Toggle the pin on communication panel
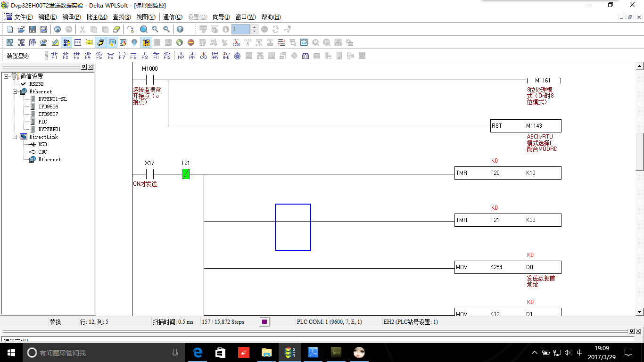The height and width of the screenshot is (362, 644). click(x=84, y=67)
